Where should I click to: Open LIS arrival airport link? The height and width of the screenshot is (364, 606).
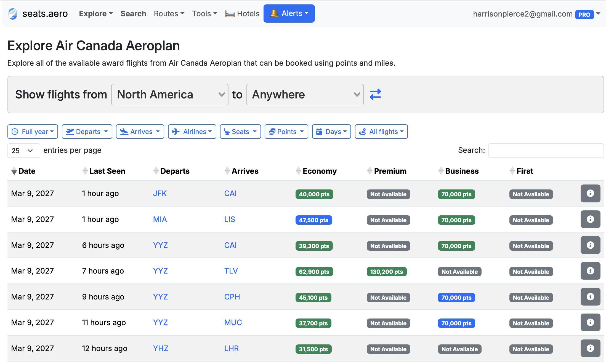coord(230,219)
